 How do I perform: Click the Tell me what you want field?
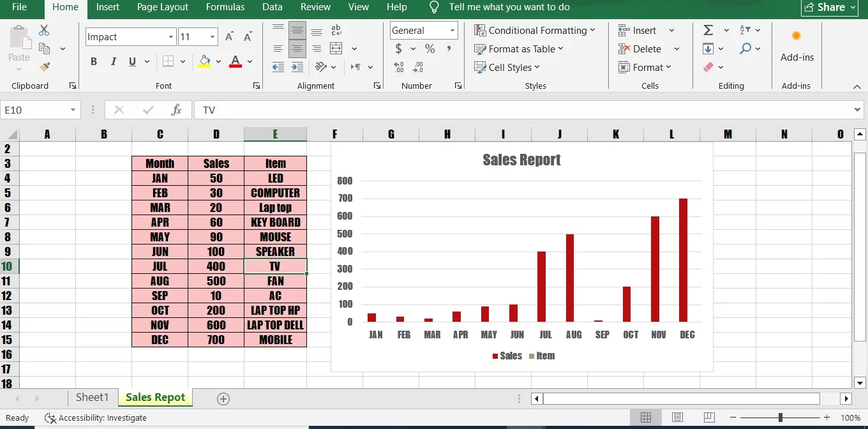[x=509, y=7]
